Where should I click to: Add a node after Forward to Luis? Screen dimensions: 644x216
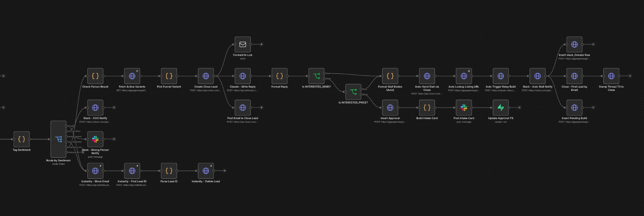(x=261, y=44)
